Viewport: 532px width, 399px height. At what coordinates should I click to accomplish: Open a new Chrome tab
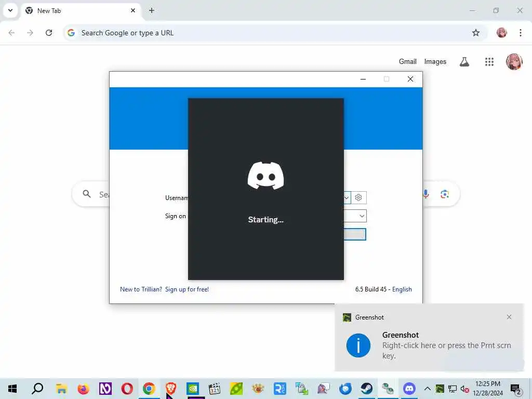click(152, 10)
